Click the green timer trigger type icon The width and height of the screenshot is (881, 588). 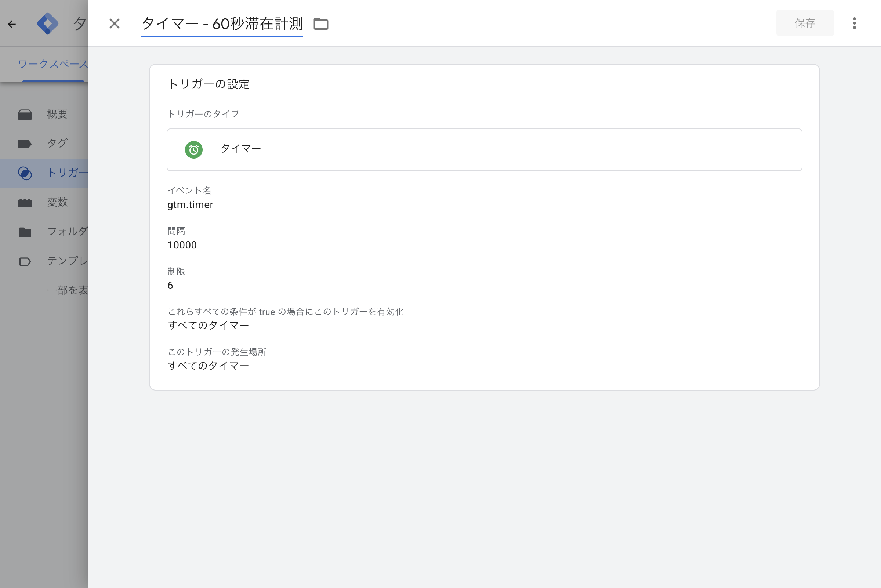pos(193,150)
